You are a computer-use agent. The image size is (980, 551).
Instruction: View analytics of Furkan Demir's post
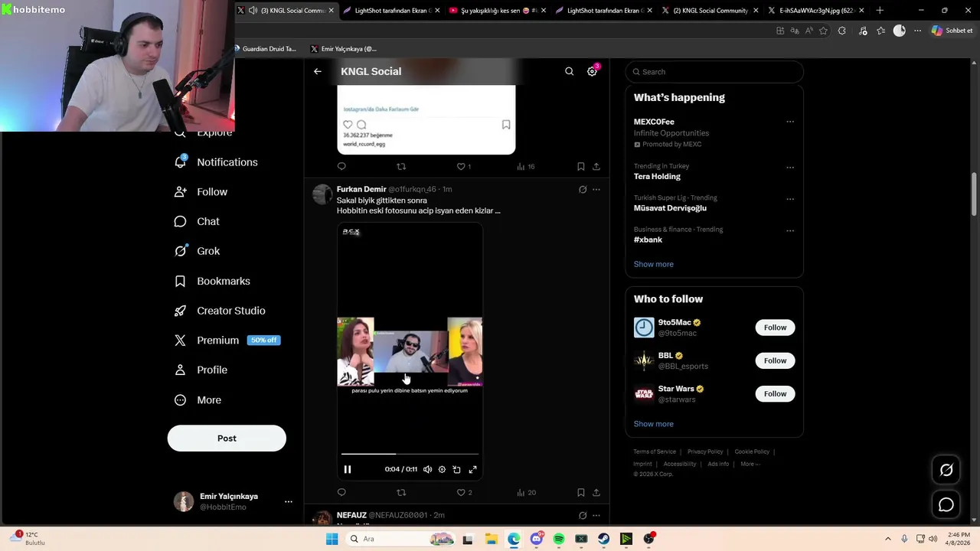[526, 493]
